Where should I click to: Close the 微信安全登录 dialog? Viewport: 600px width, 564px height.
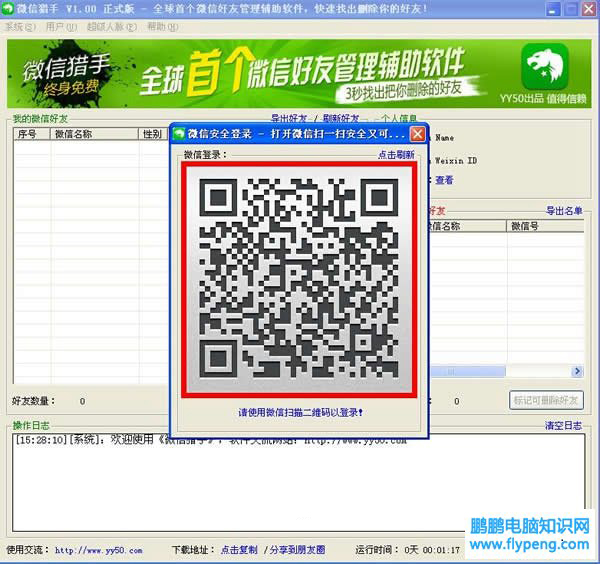coord(417,134)
